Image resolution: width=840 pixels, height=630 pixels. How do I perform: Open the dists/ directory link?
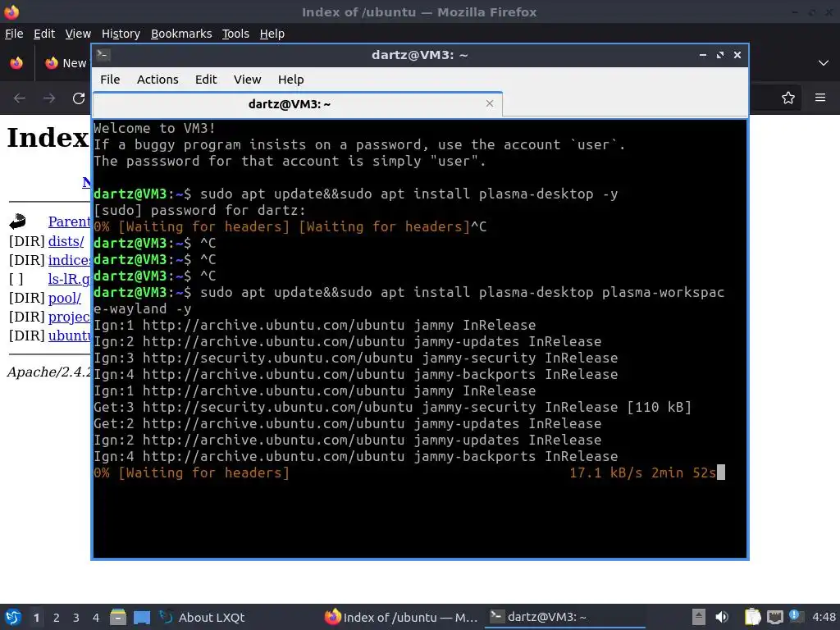click(x=66, y=242)
